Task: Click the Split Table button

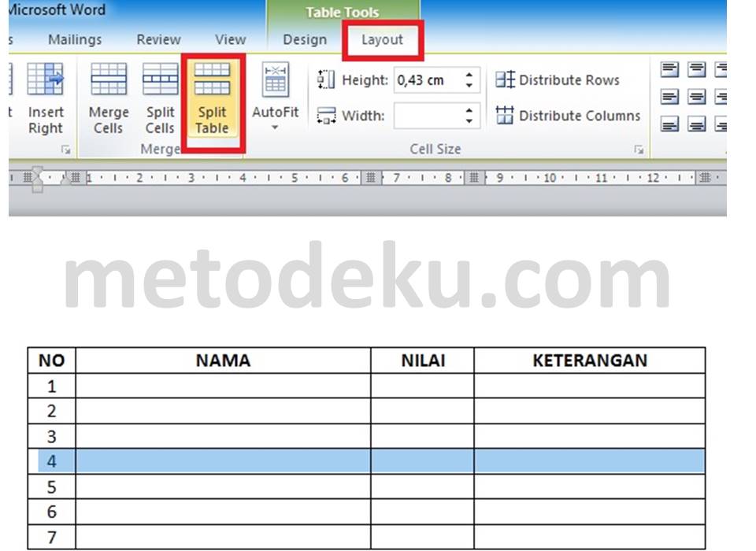Action: coord(212,99)
